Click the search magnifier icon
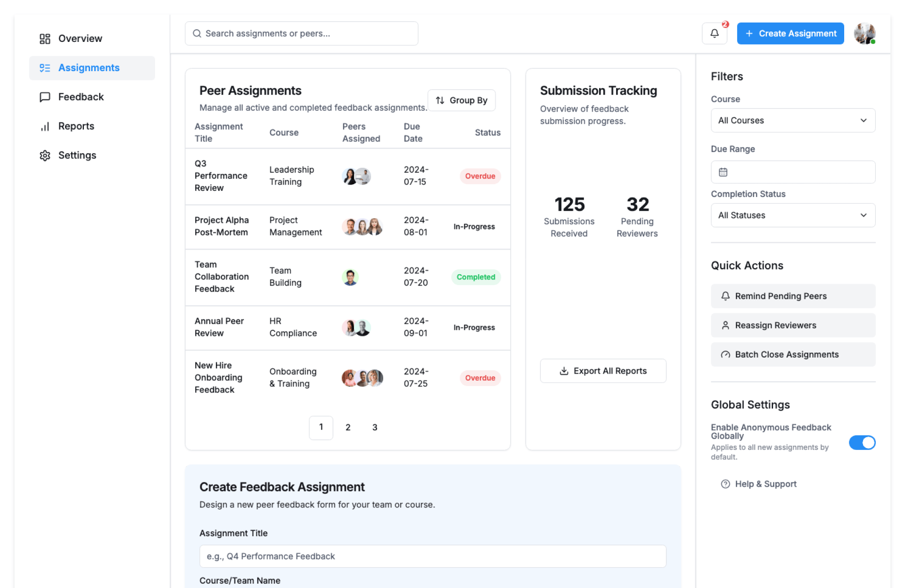 197,33
